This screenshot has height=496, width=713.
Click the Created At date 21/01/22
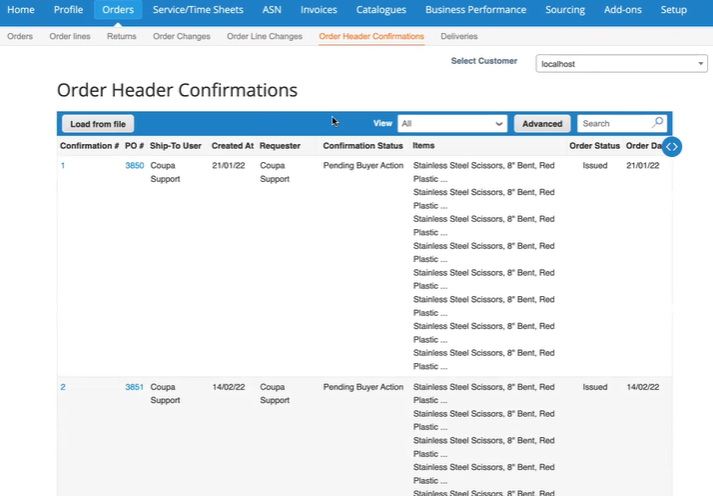(x=228, y=165)
